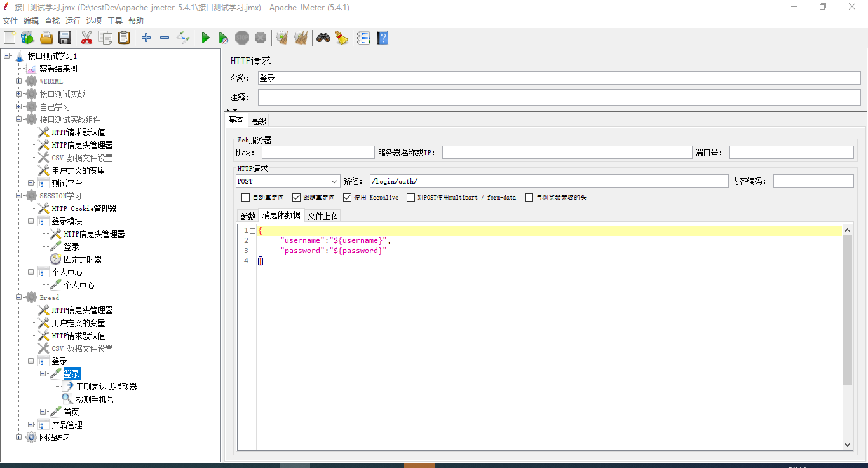Open the 帮助 menu
868x468 pixels.
[136, 21]
